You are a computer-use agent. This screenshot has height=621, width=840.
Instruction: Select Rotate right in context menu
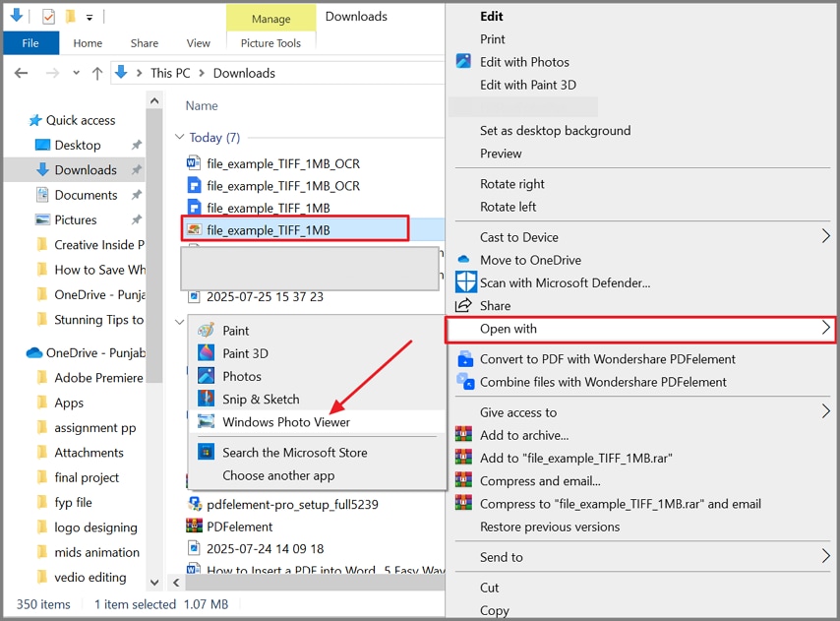[x=511, y=184]
